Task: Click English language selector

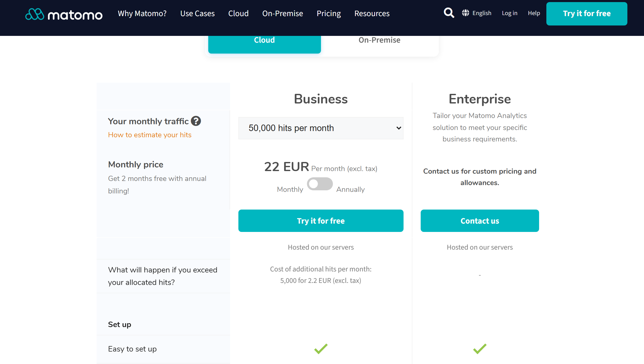Action: coord(482,13)
